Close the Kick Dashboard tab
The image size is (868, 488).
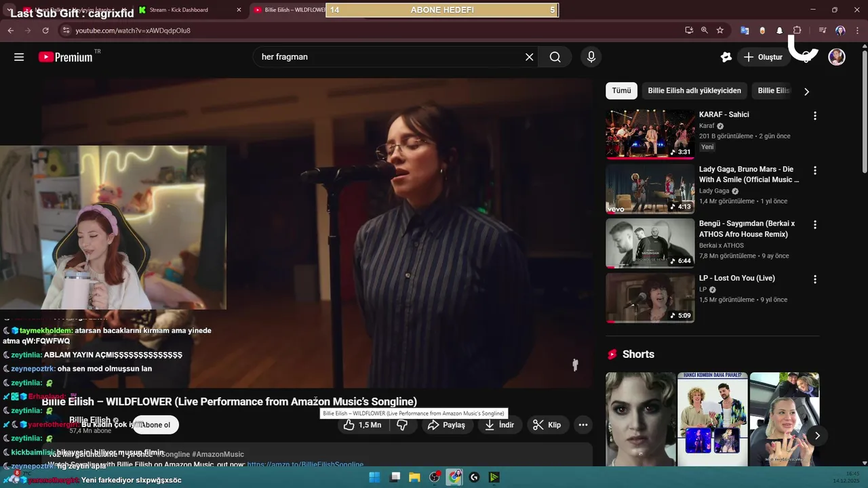(x=239, y=9)
